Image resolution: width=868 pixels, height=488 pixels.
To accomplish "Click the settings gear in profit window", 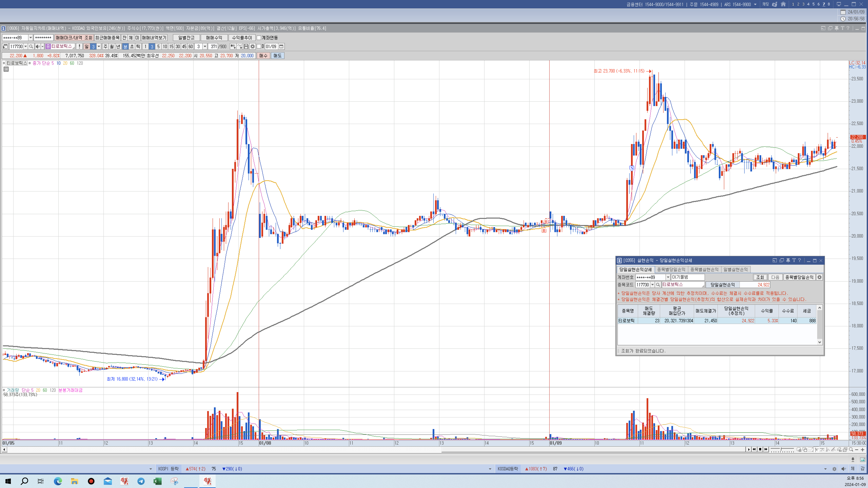I will point(820,277).
